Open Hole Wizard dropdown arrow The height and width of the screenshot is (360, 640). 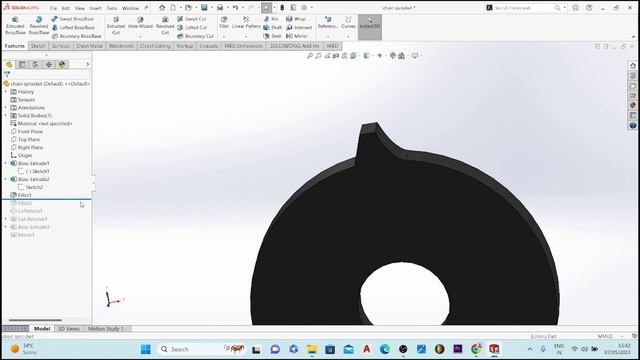140,36
